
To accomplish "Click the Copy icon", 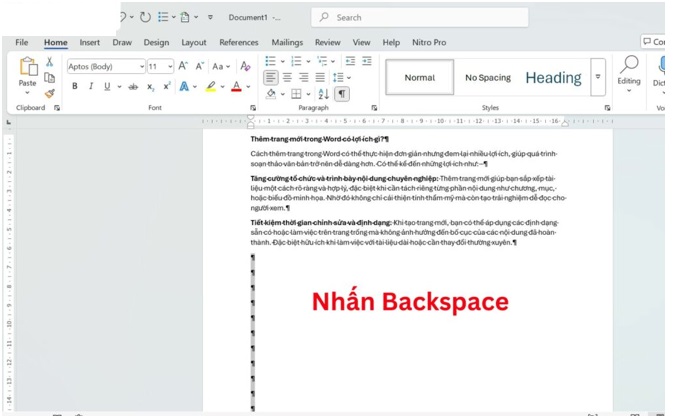I will coord(49,78).
